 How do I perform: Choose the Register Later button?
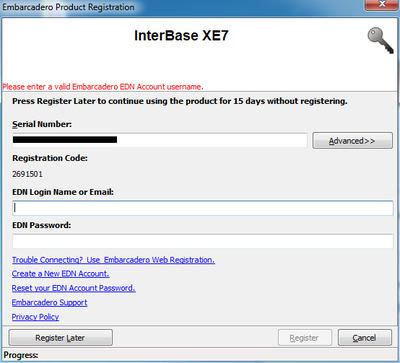coord(60,338)
